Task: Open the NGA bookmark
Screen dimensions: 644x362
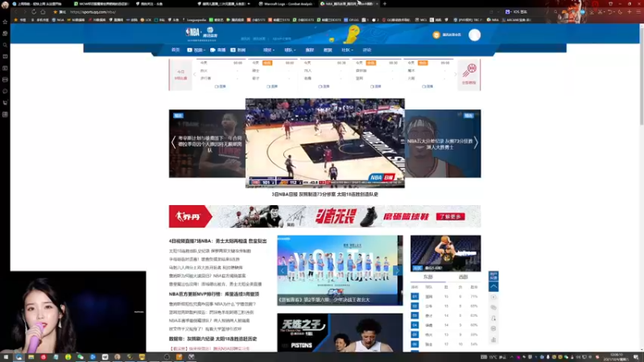Action: (58, 19)
